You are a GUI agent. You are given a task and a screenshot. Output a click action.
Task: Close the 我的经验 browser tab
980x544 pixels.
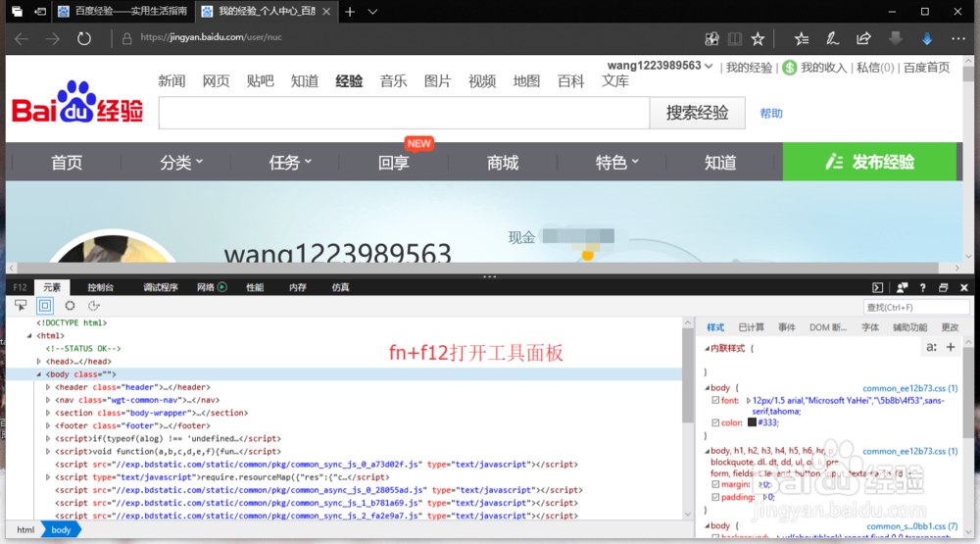[x=326, y=11]
